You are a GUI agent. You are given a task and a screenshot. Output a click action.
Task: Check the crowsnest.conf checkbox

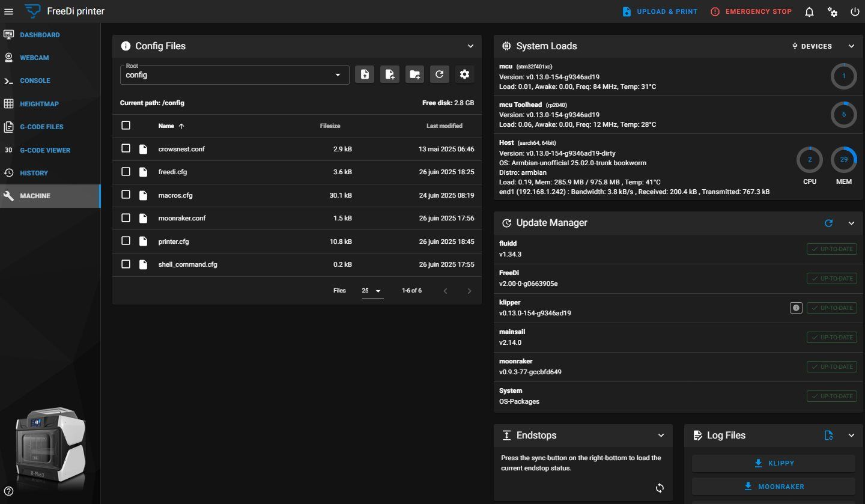(x=126, y=148)
